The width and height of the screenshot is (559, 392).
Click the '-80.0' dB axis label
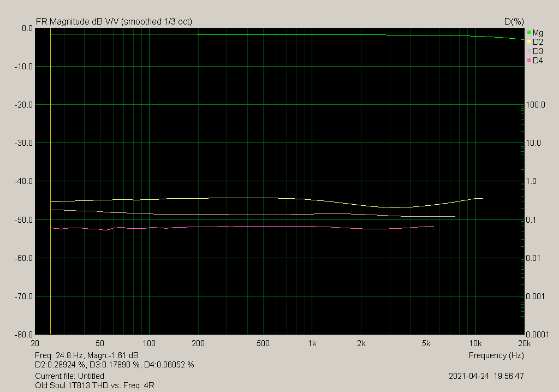23,334
